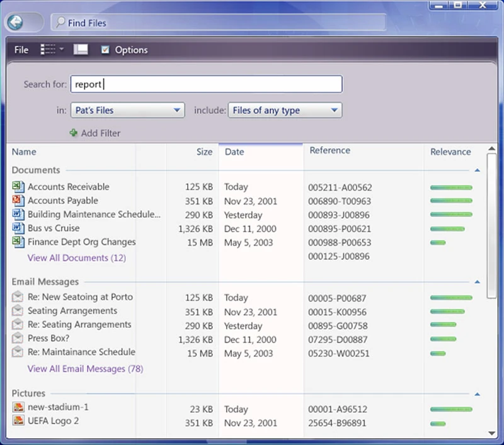Select the Bus vs Cruise Word icon

[x=18, y=228]
